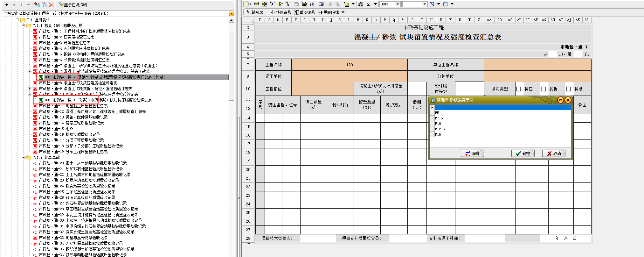Screen dimensions: 644x257
Task: Click the copy form icon in left toolbar
Action: tap(44, 5)
